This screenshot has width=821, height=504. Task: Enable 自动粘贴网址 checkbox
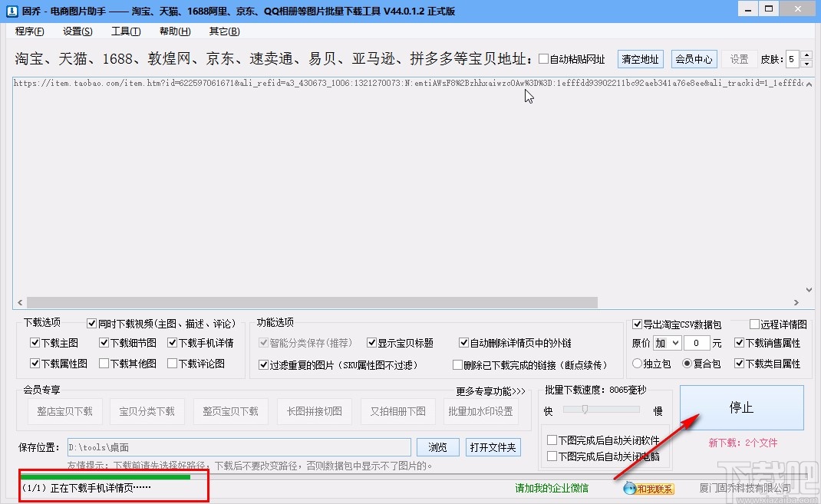point(543,59)
